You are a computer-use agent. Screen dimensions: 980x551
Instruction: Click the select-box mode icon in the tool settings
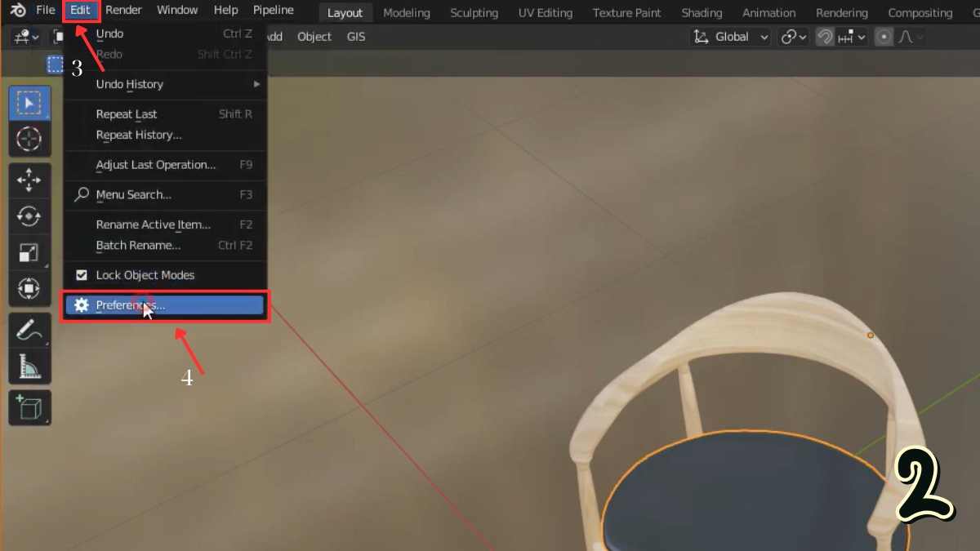pyautogui.click(x=55, y=64)
